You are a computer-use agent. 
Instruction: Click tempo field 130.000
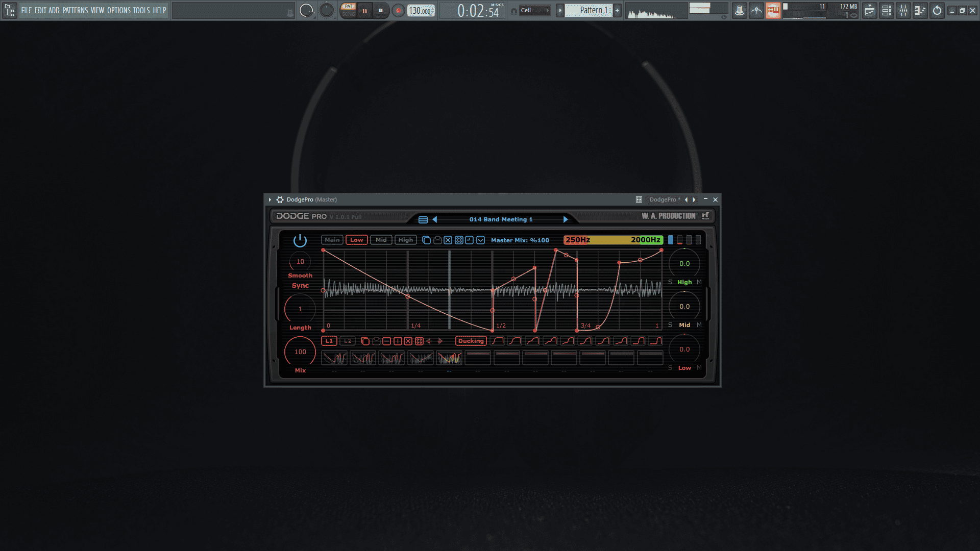pos(421,11)
